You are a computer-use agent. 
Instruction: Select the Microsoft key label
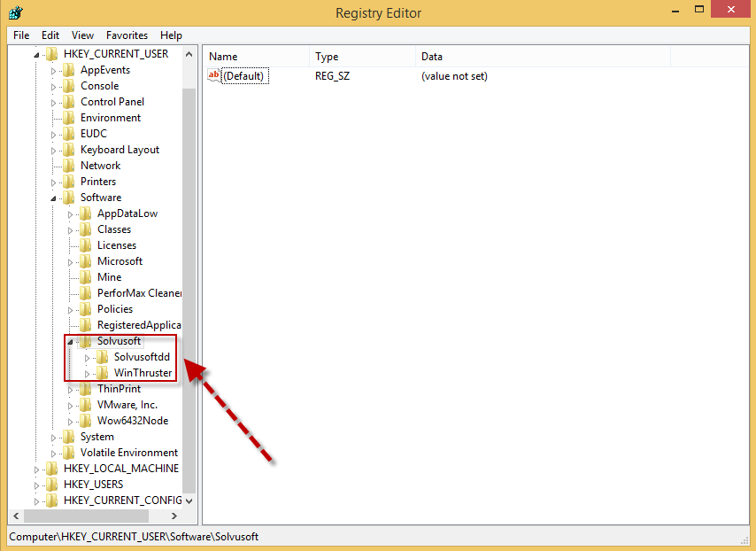pos(120,261)
